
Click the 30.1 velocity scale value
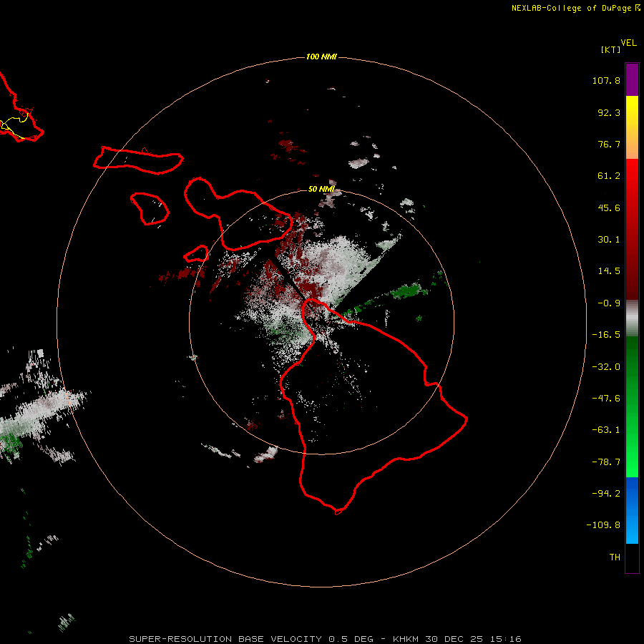609,240
